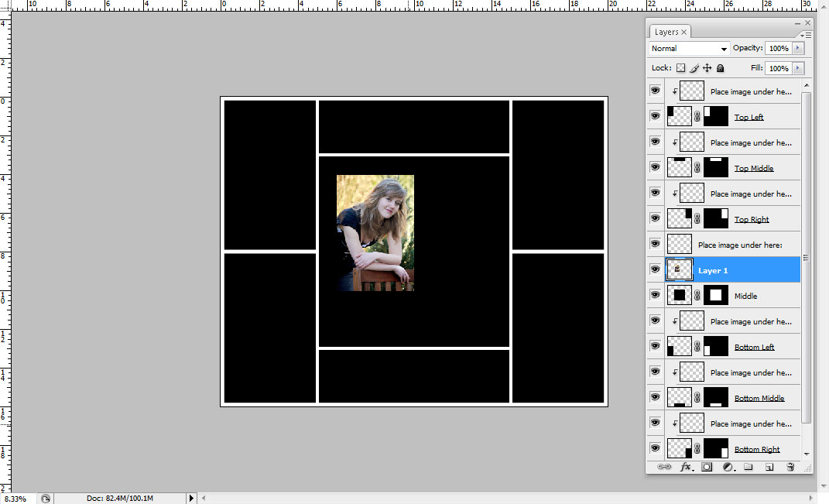This screenshot has height=504, width=829.
Task: Click mask link chain on Bottom Left layer
Action: tap(697, 347)
